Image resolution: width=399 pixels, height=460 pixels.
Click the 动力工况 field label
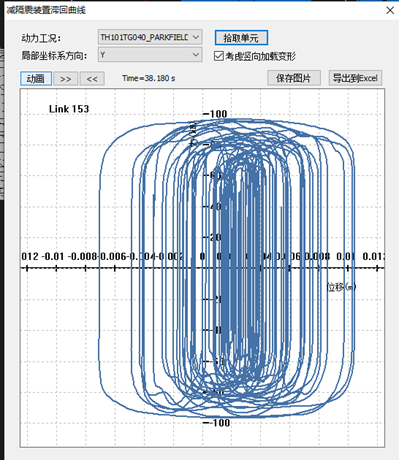tap(41, 38)
